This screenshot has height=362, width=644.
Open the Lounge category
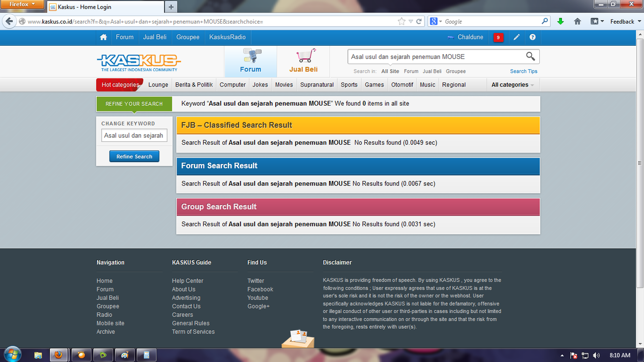click(158, 85)
